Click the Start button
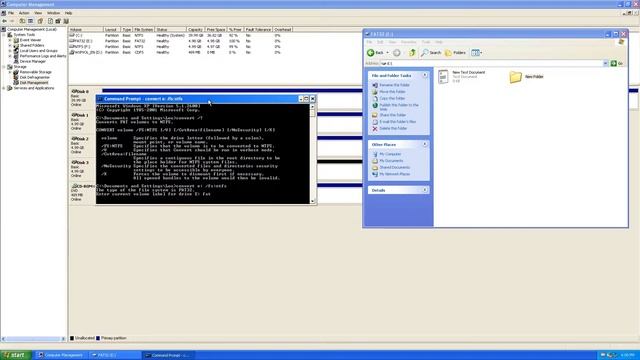The width and height of the screenshot is (640, 360). pyautogui.click(x=16, y=355)
